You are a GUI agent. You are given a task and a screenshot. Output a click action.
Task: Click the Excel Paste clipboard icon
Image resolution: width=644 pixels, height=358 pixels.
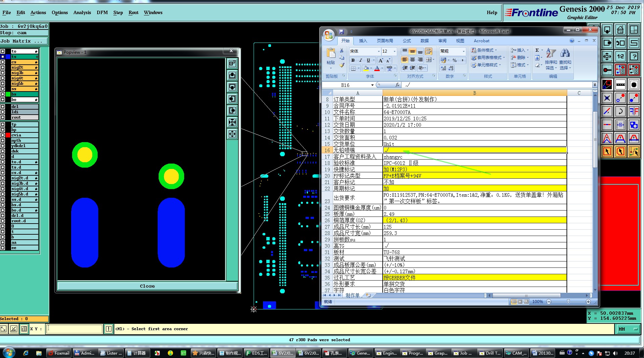pyautogui.click(x=331, y=53)
